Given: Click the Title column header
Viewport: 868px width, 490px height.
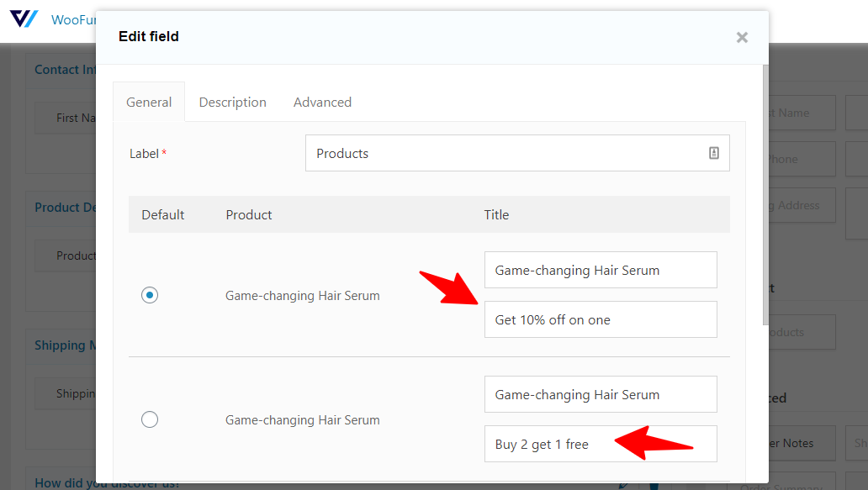Looking at the screenshot, I should pos(496,214).
